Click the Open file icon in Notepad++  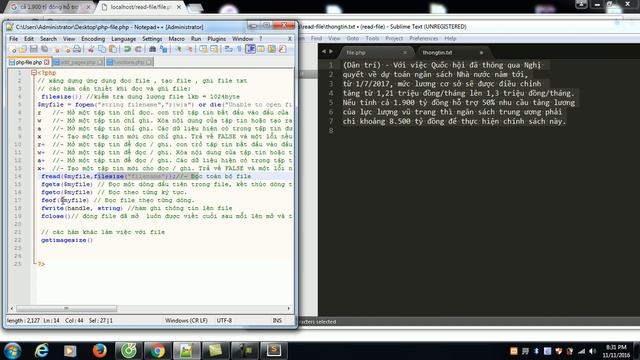[x=23, y=49]
